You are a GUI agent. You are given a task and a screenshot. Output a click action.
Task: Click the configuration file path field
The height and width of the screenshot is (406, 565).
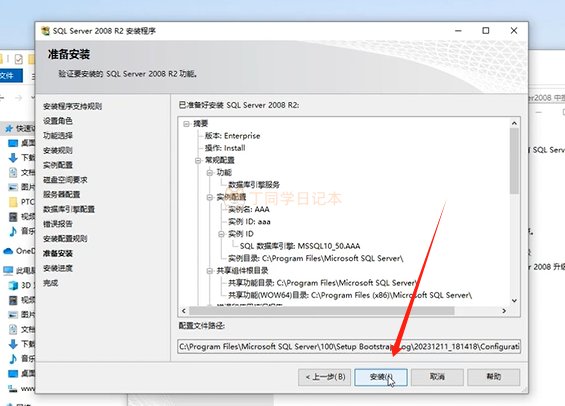click(x=349, y=347)
